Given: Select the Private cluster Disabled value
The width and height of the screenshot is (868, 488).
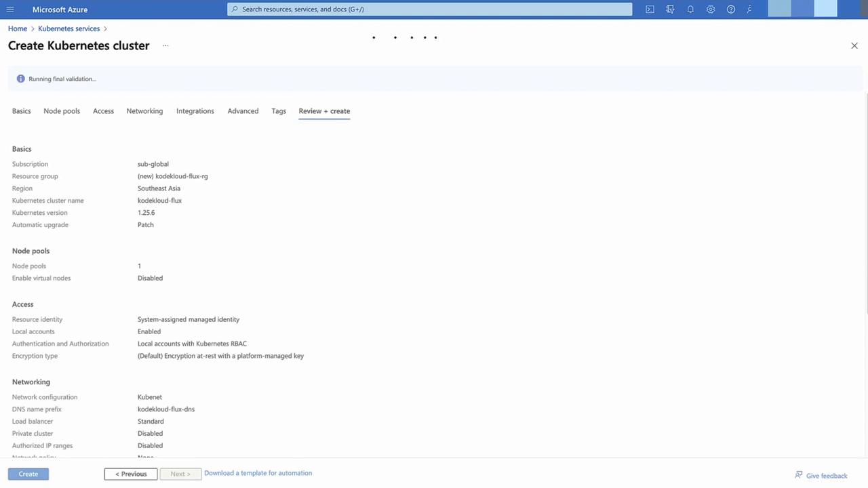Looking at the screenshot, I should (150, 434).
